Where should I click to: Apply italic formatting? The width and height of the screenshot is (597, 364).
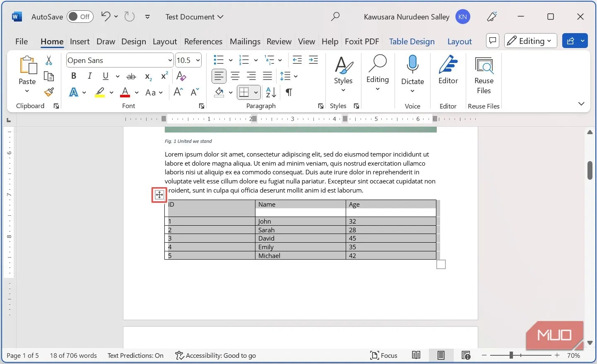click(89, 76)
